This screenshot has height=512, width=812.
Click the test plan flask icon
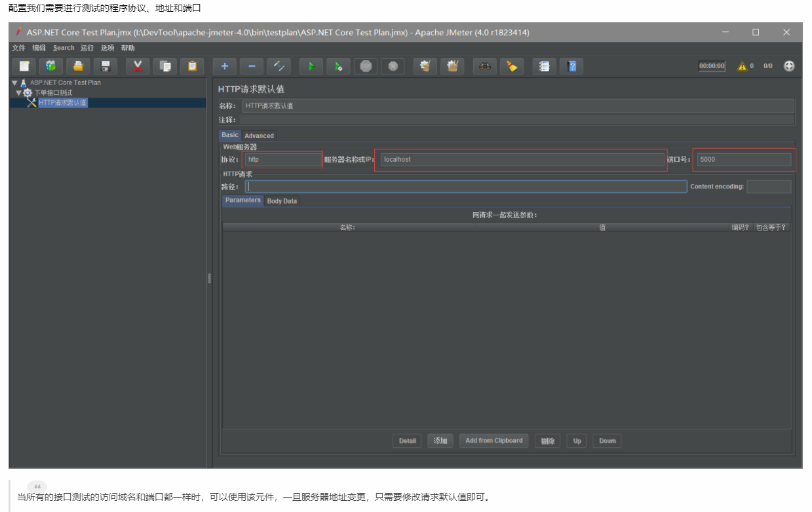[x=24, y=83]
